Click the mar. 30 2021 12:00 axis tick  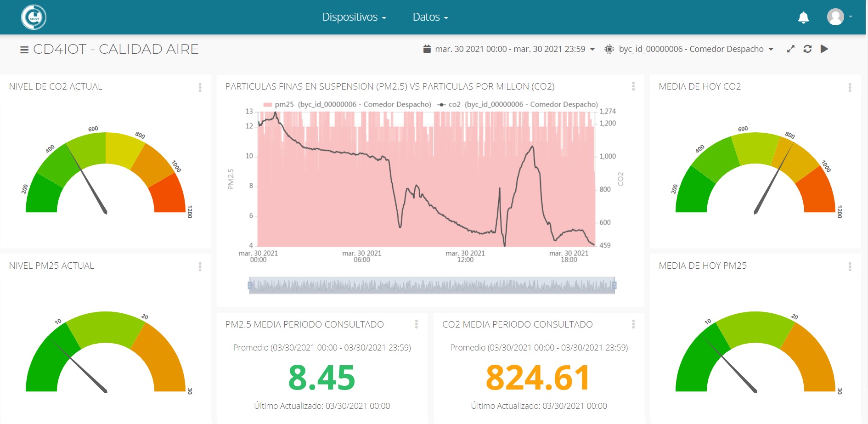click(x=465, y=256)
